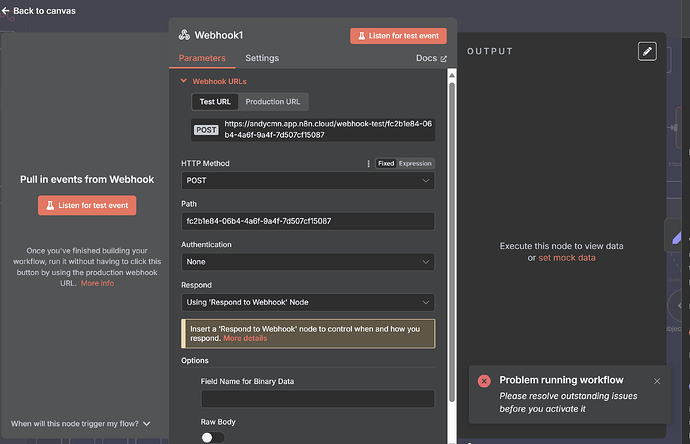Click the red error icon in notification
690x444 pixels.
484,381
